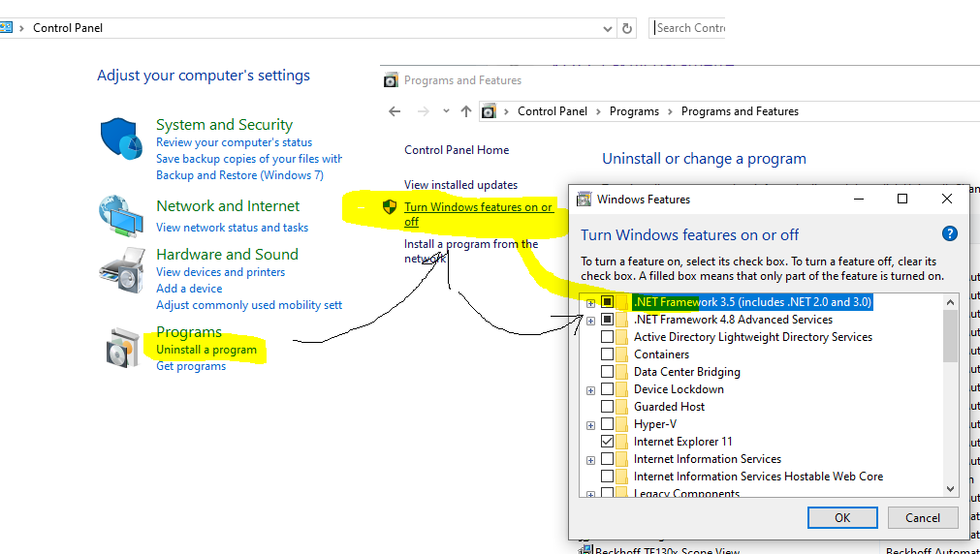Open Turn Windows features on or off
The image size is (980, 554).
[x=478, y=214]
